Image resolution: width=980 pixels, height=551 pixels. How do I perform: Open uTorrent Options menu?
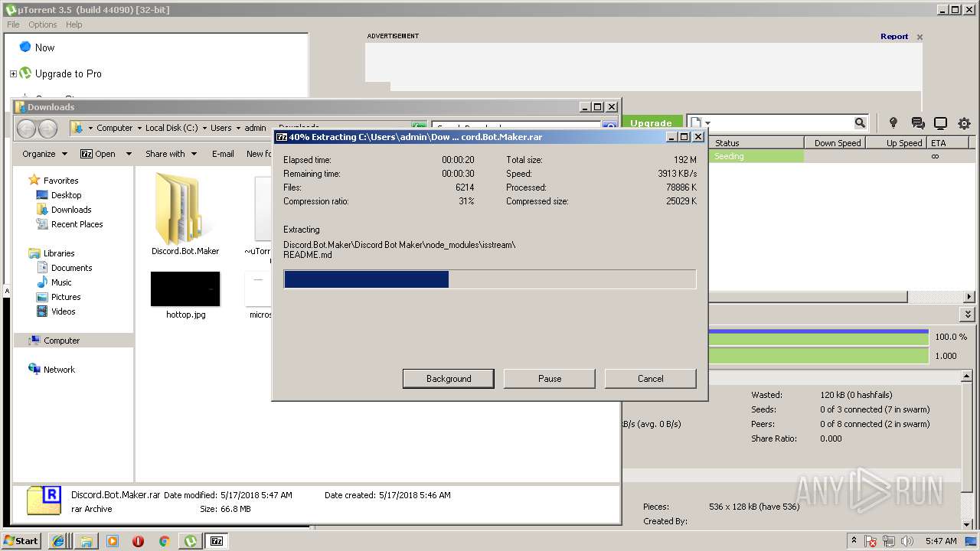point(43,24)
